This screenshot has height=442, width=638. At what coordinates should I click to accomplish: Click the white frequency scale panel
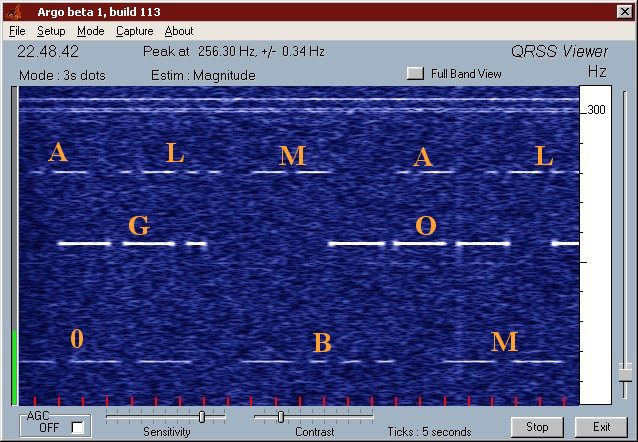point(595,245)
